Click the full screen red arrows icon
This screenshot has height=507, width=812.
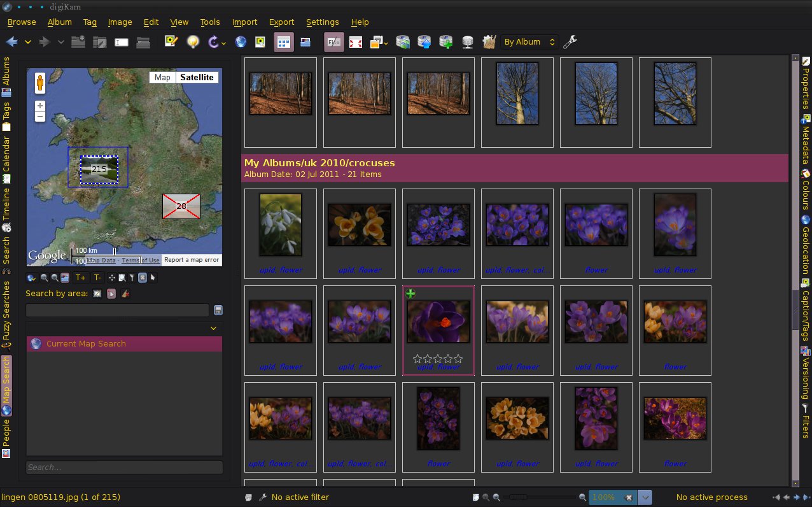[356, 42]
